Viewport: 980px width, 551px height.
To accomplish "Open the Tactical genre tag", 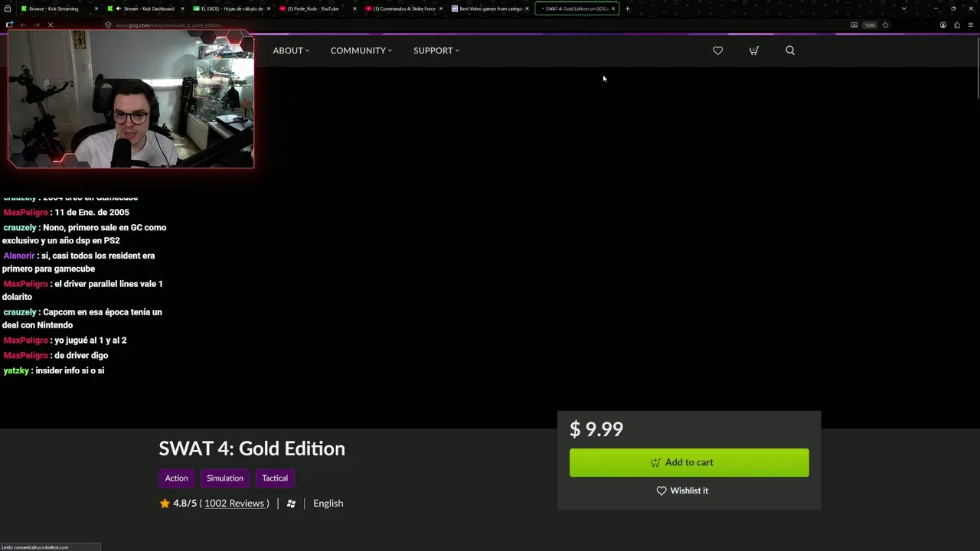I will 275,478.
